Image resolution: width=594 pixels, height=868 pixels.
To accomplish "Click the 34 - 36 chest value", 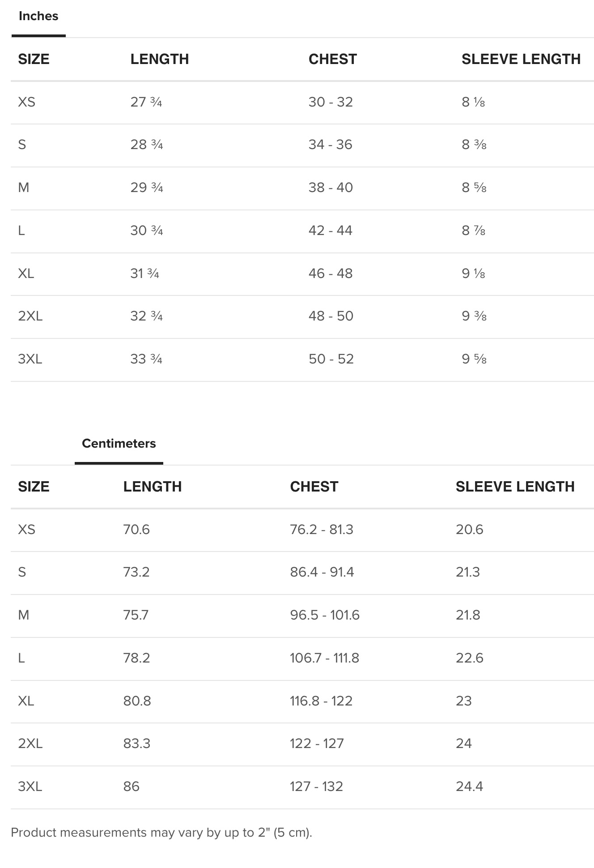I will click(331, 145).
